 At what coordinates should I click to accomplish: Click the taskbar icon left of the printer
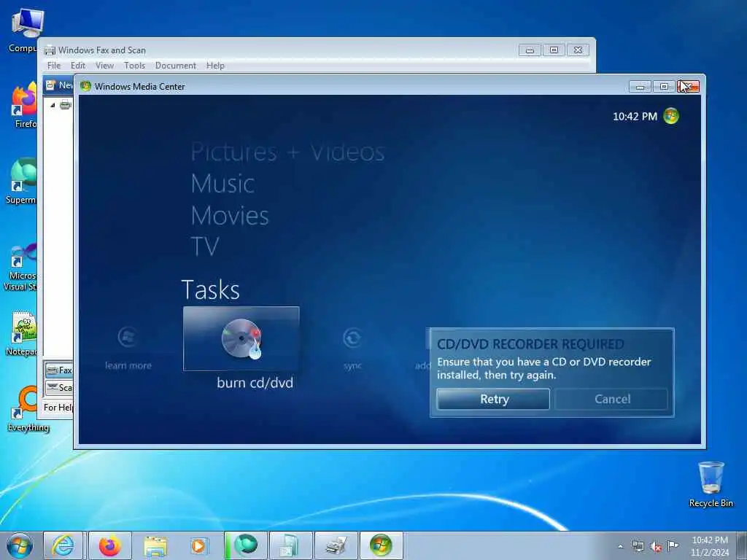[290, 545]
